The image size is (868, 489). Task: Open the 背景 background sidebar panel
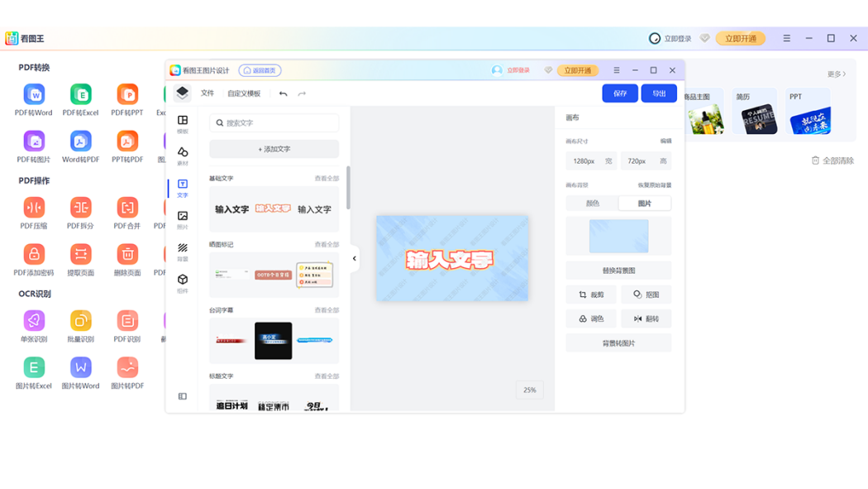182,252
